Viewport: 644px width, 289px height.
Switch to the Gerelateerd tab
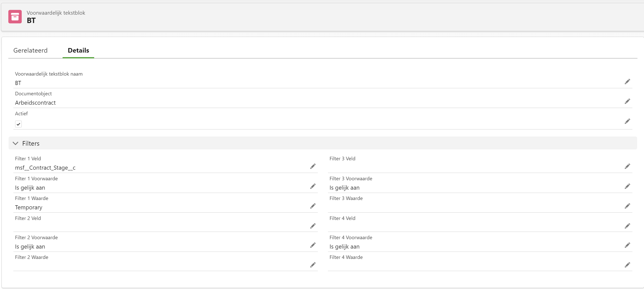30,50
